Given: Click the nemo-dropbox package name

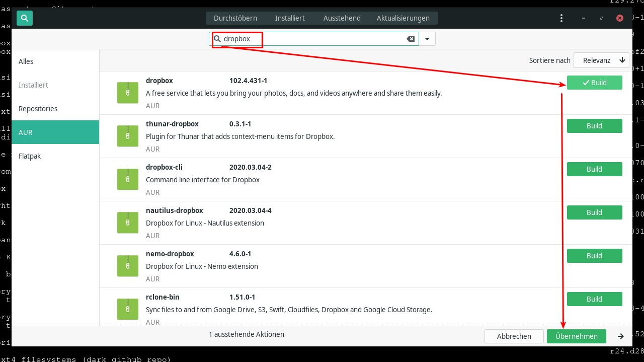Looking at the screenshot, I should pyautogui.click(x=170, y=254).
